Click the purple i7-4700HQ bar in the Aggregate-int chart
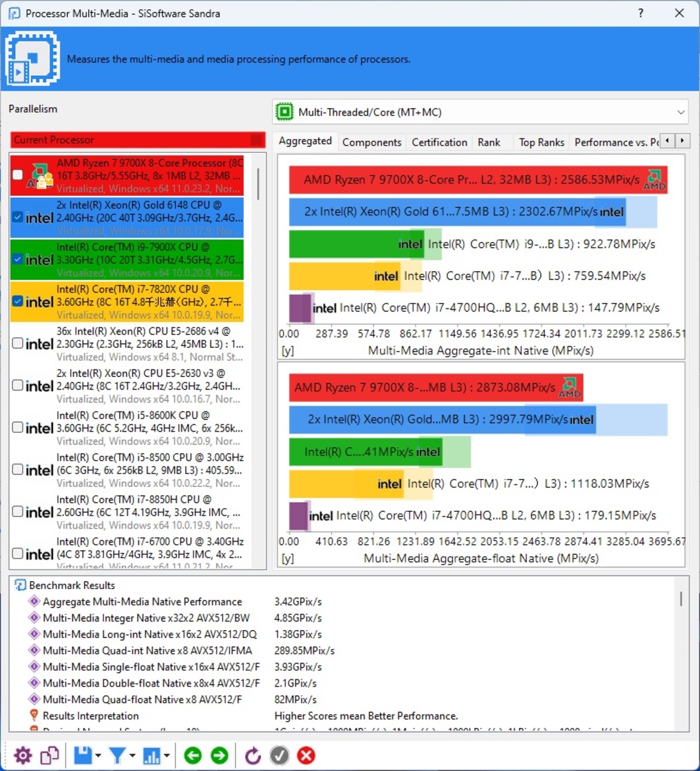The height and width of the screenshot is (771, 700). 299,308
